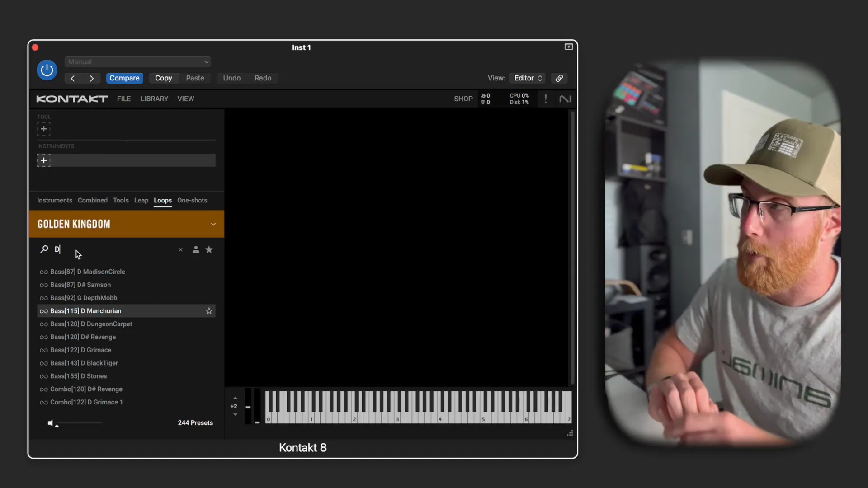Click the window resize grip icon
The width and height of the screenshot is (868, 488).
[x=570, y=433]
